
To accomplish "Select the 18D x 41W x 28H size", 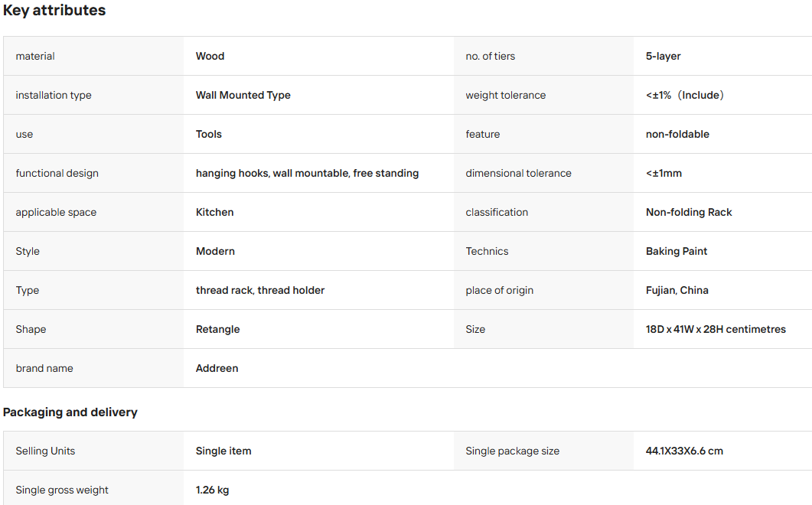I will 716,330.
